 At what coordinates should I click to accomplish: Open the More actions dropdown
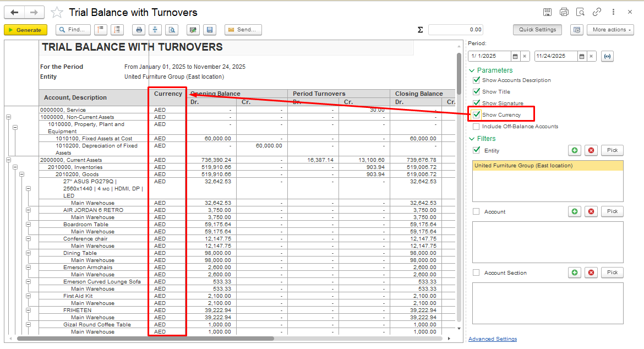(x=610, y=30)
